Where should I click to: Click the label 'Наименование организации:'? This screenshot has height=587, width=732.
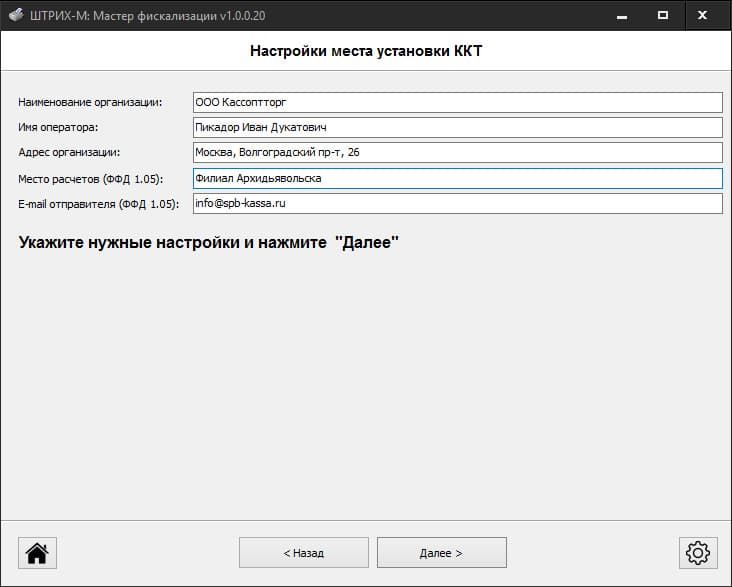pos(90,102)
